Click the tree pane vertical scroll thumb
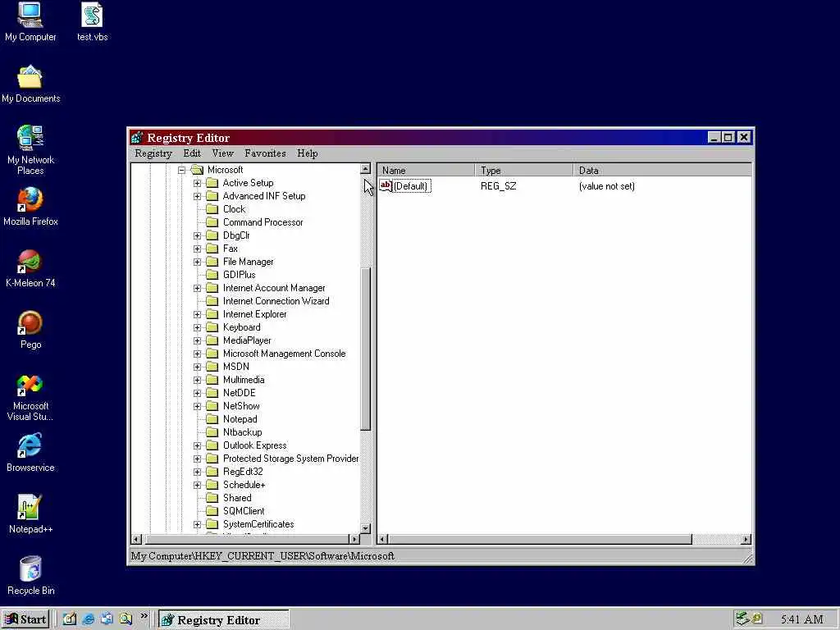Screen dimensions: 840x630 [x=365, y=348]
